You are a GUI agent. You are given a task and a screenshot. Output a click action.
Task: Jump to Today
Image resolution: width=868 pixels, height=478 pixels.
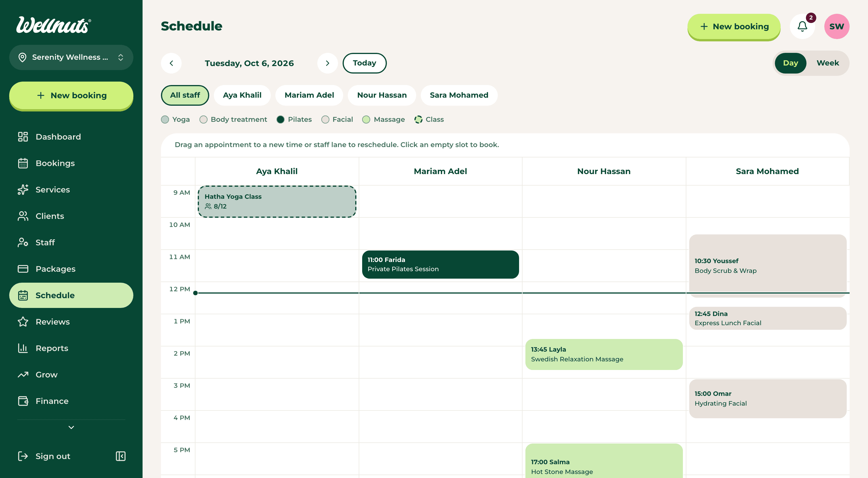click(364, 63)
